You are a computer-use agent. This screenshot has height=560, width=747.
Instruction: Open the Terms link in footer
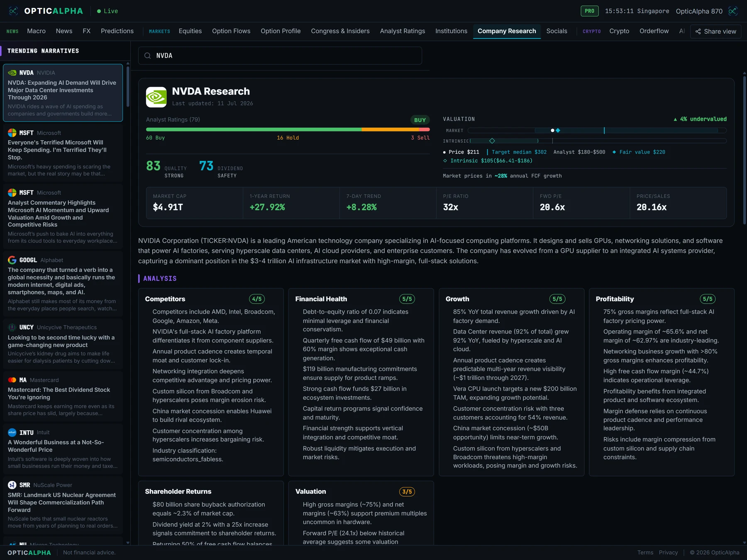tap(645, 553)
